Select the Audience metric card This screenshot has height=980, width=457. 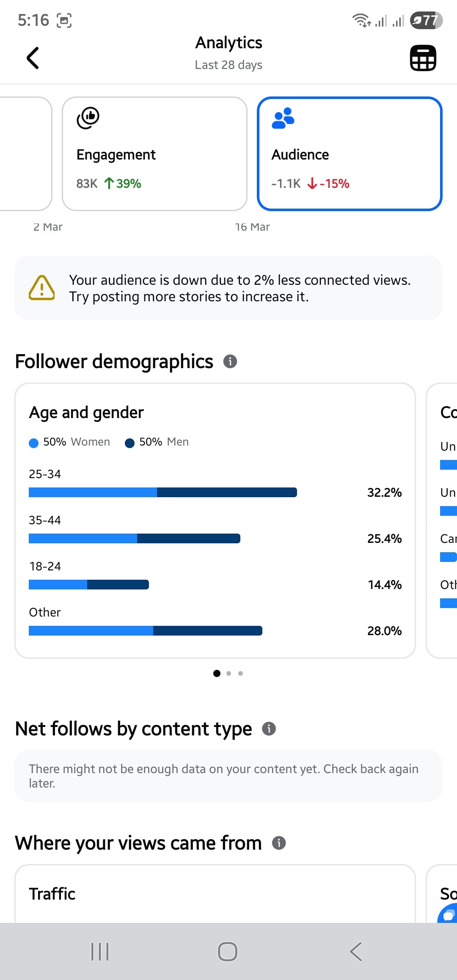[350, 154]
